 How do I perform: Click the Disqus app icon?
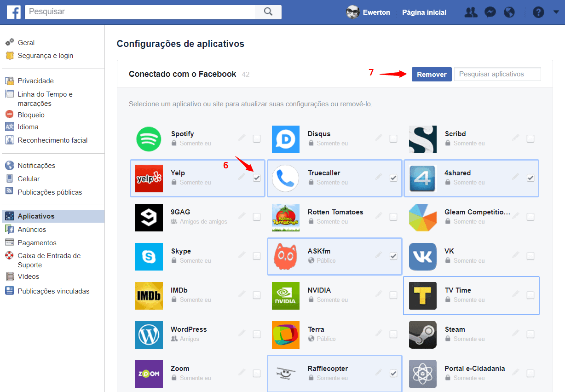pos(286,139)
